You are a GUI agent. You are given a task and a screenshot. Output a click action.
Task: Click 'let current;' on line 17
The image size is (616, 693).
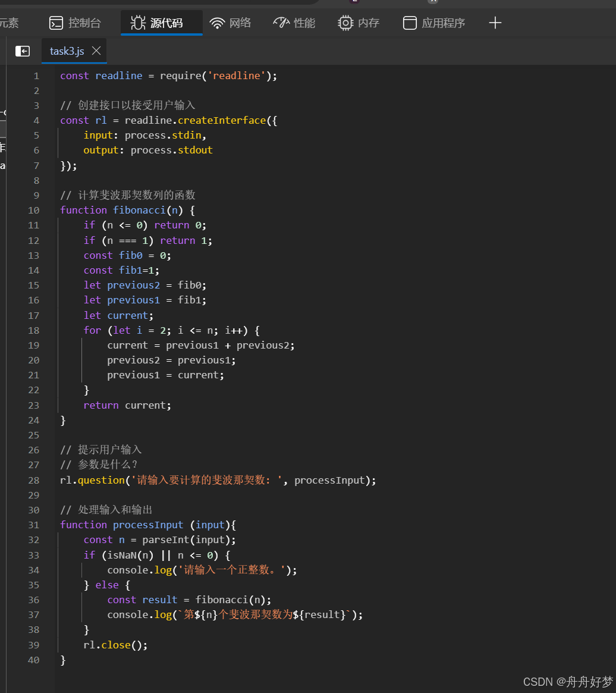[118, 315]
